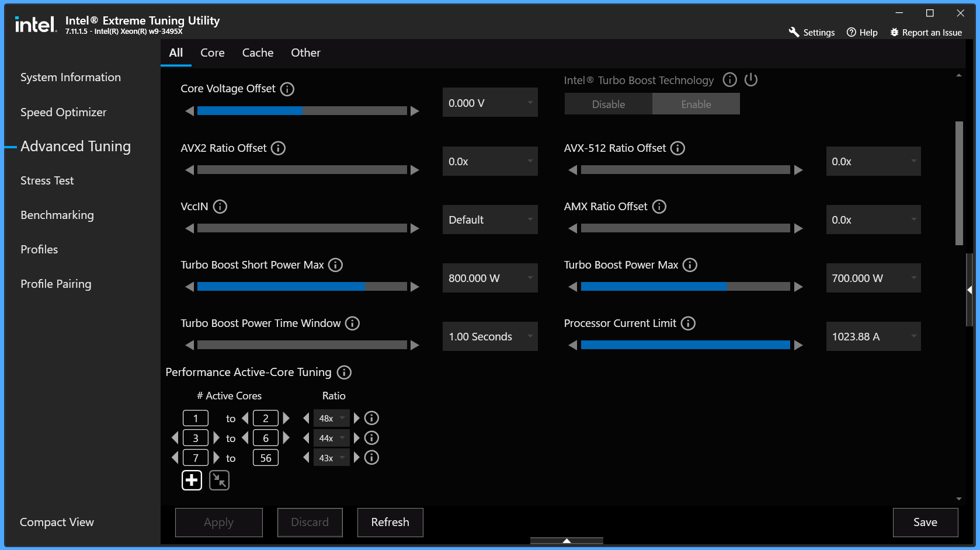Open info for Core Voltage Offset

[x=287, y=89]
